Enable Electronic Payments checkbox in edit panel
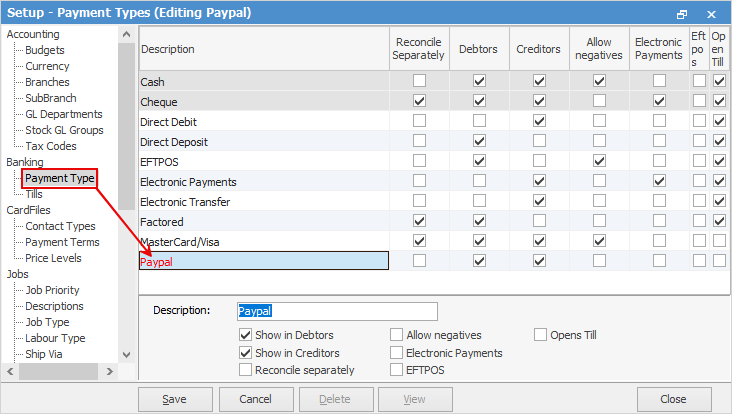The width and height of the screenshot is (732, 414). tap(396, 352)
